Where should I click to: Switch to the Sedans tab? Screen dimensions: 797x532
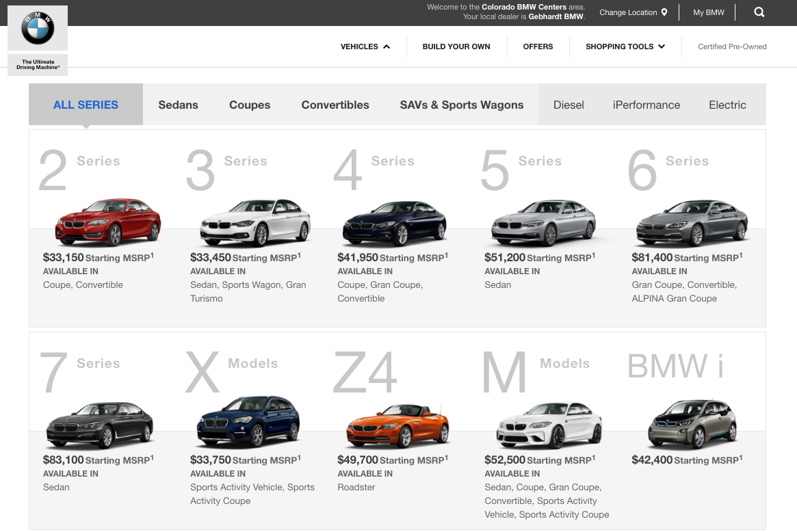click(x=178, y=105)
